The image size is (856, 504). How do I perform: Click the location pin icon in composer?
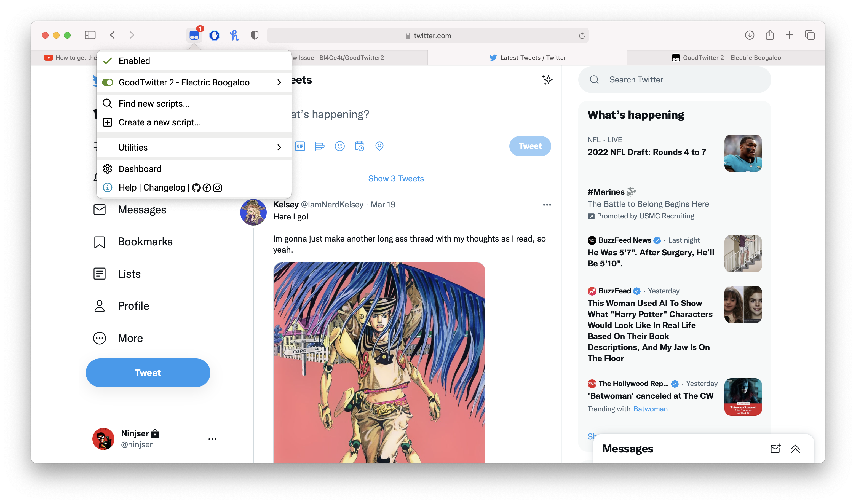[x=379, y=146]
